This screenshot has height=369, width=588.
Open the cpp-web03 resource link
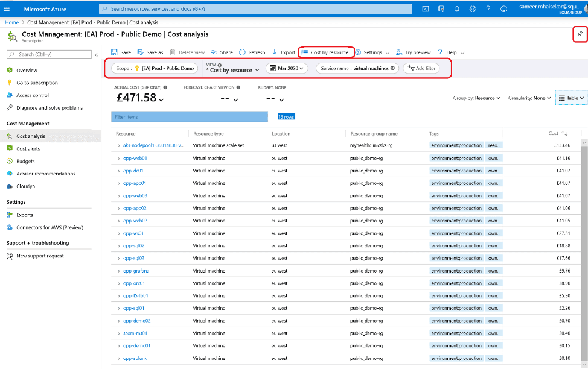(x=135, y=195)
